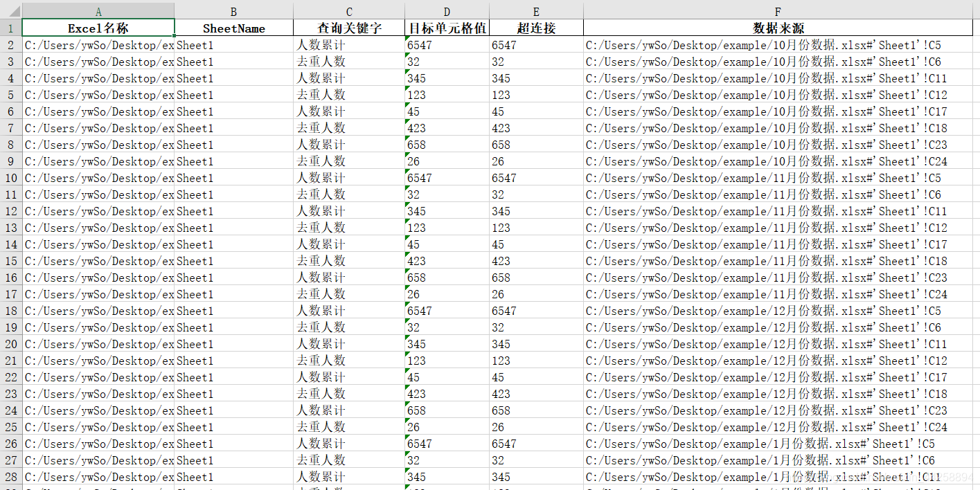Select the 'SheetName' header cell
The width and height of the screenshot is (980, 490).
coord(234,28)
